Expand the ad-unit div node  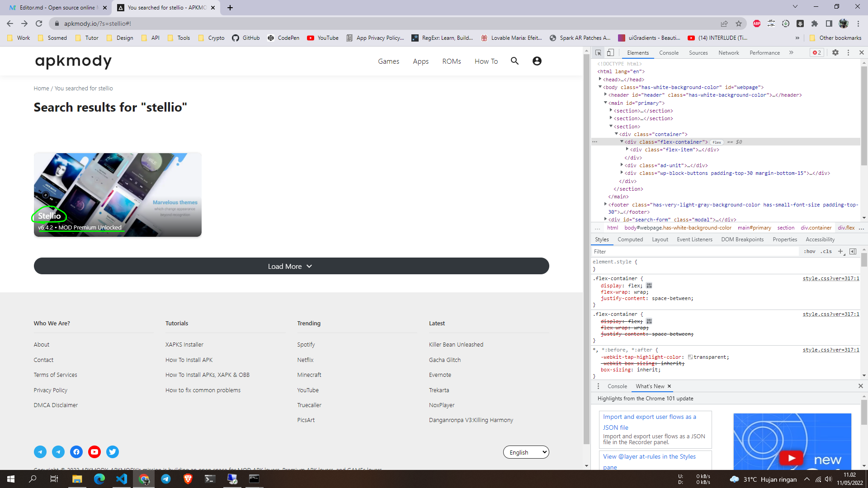click(622, 165)
